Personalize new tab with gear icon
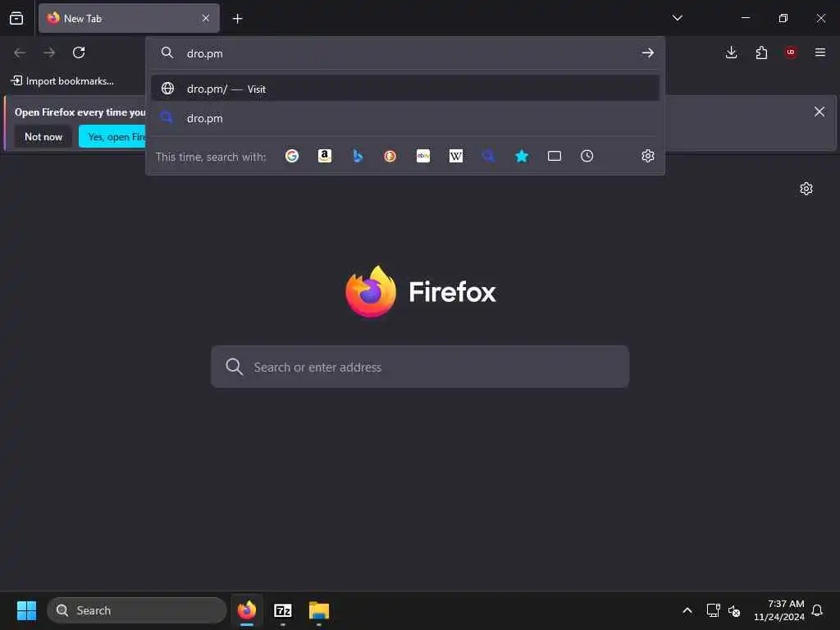Viewport: 840px width, 630px height. point(806,189)
